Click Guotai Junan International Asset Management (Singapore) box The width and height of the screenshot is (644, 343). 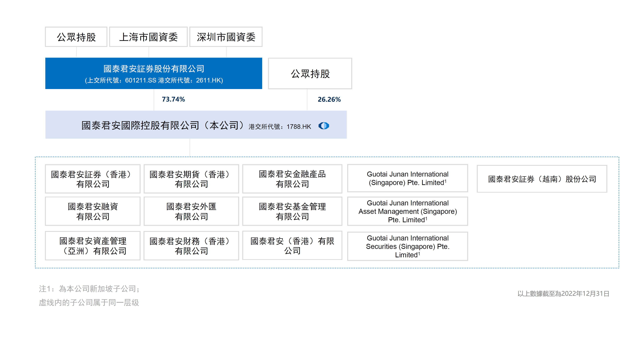(407, 211)
